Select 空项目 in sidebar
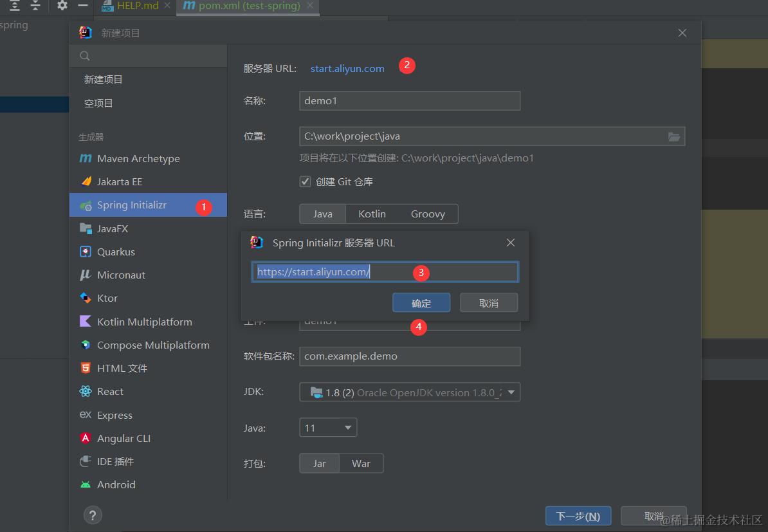This screenshot has height=532, width=768. [148, 103]
